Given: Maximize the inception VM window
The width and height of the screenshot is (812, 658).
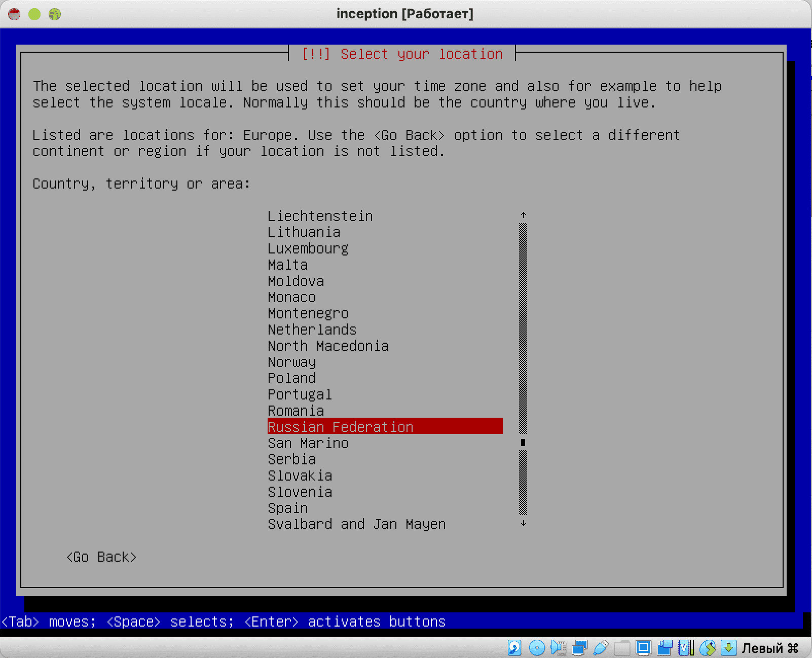Looking at the screenshot, I should point(55,14).
